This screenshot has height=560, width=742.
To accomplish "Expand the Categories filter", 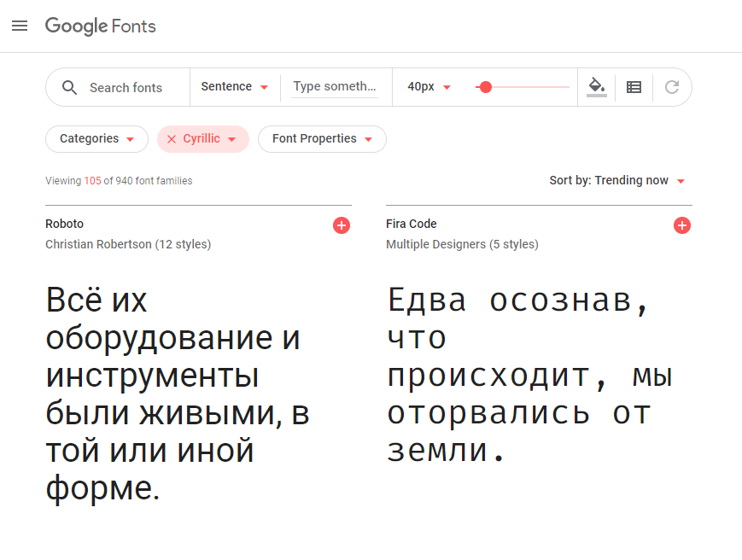I will 96,139.
